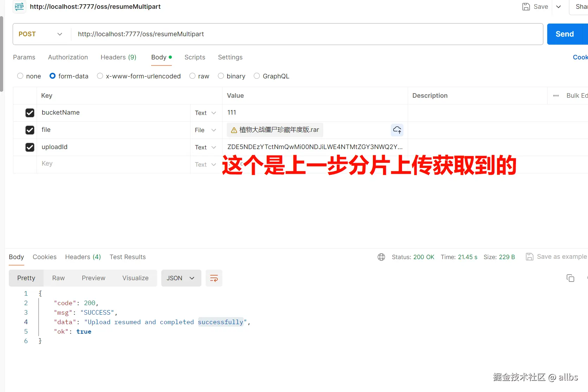Click the word successfully in the response

click(220, 322)
